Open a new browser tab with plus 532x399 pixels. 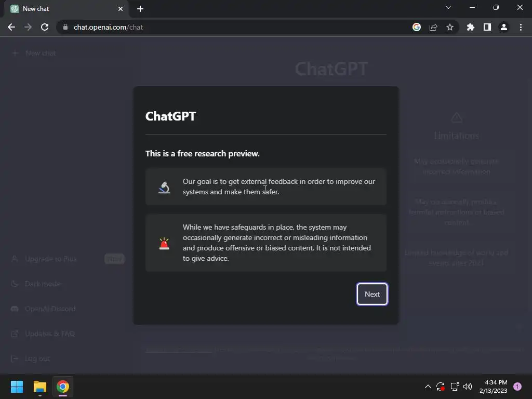[x=140, y=9]
